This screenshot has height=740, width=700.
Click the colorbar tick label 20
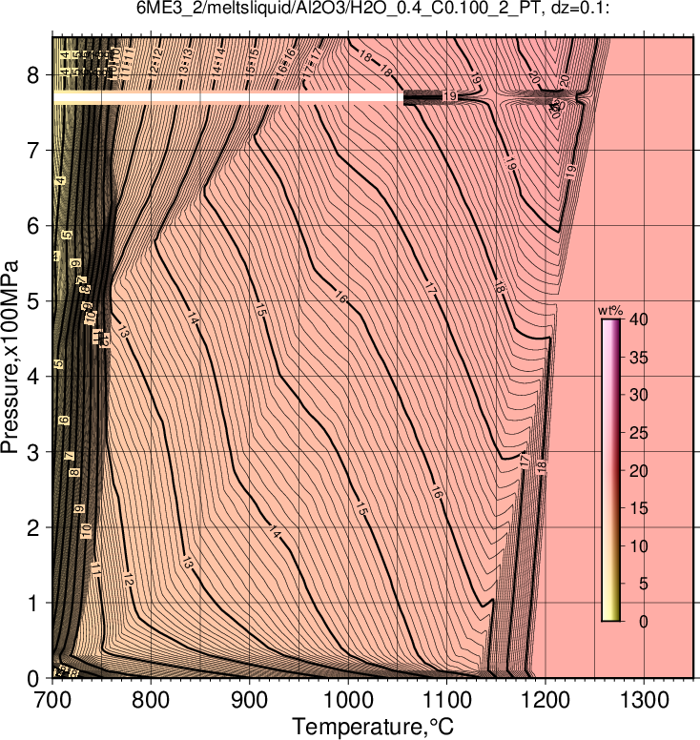click(639, 470)
